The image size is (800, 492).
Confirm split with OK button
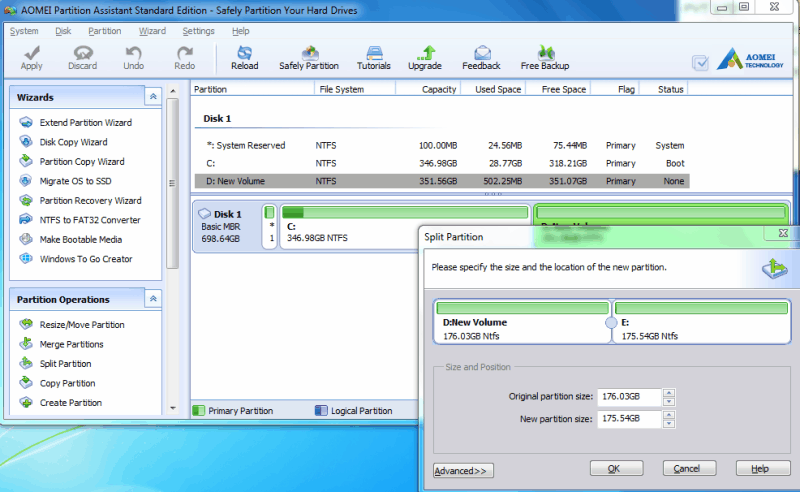616,469
